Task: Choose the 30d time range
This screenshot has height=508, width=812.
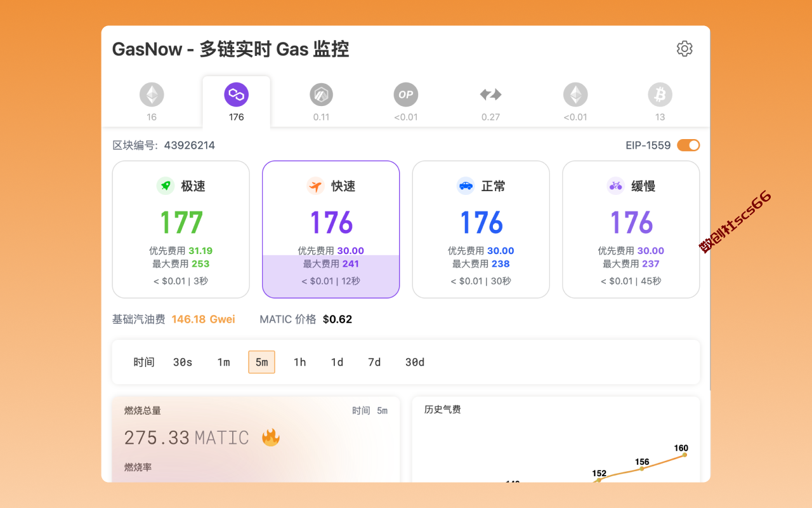Action: (x=415, y=362)
